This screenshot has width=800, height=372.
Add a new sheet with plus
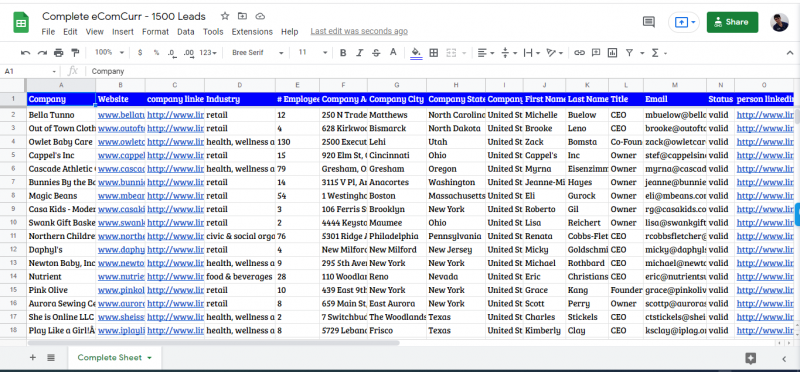33,358
